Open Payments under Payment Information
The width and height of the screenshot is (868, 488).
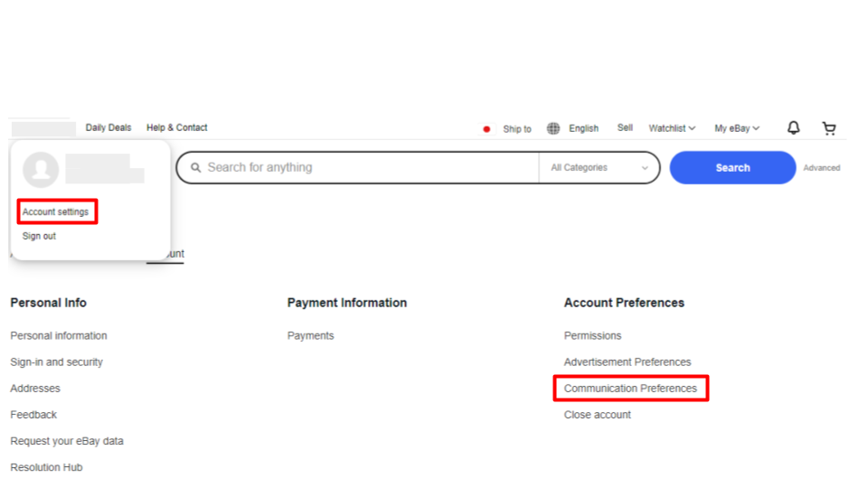click(310, 335)
